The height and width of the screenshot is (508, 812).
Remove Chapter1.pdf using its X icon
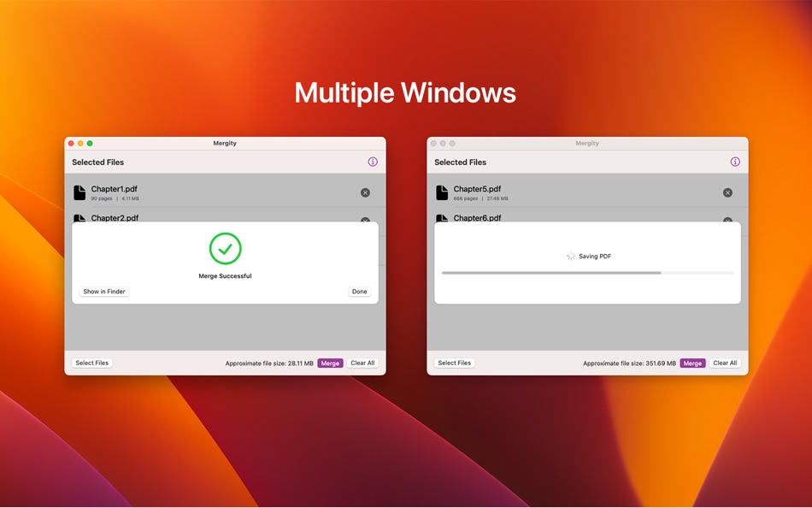click(x=365, y=192)
